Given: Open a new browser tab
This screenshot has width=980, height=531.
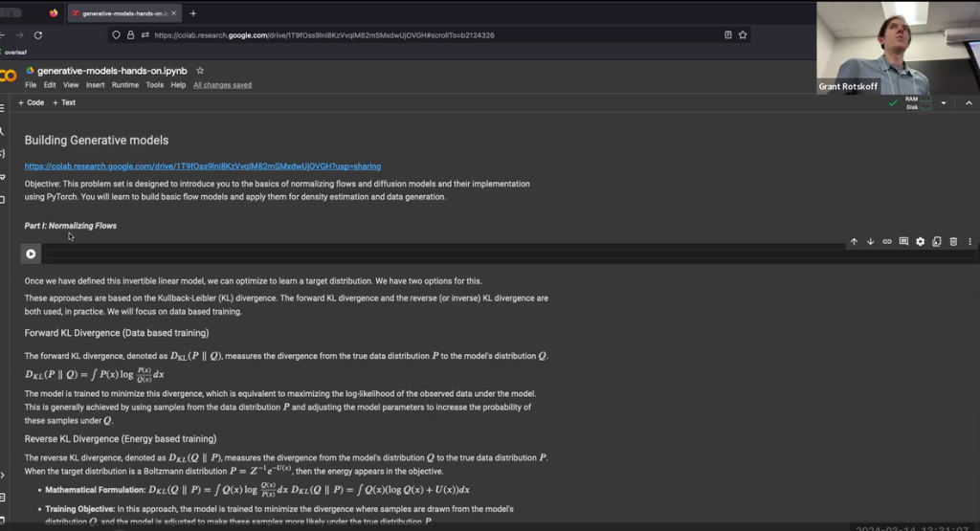Looking at the screenshot, I should 193,13.
